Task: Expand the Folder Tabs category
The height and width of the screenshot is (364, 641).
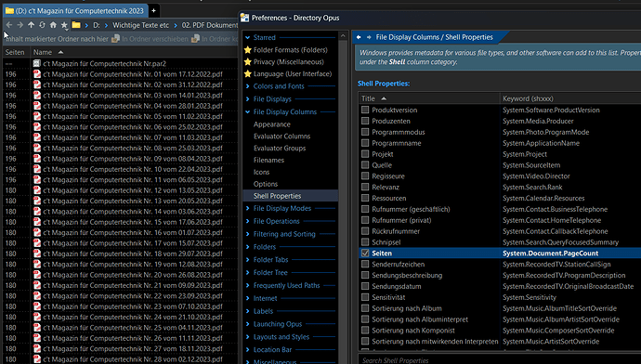Action: click(247, 260)
